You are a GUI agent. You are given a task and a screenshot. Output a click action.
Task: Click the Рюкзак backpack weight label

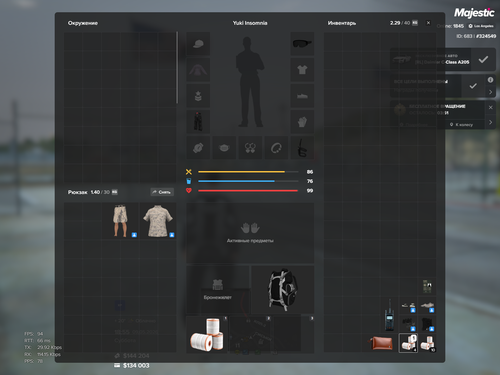point(92,192)
